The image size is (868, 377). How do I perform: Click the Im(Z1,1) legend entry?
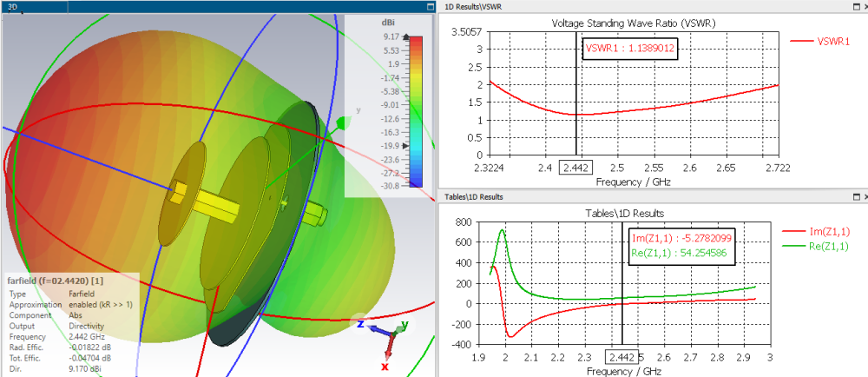pos(815,232)
